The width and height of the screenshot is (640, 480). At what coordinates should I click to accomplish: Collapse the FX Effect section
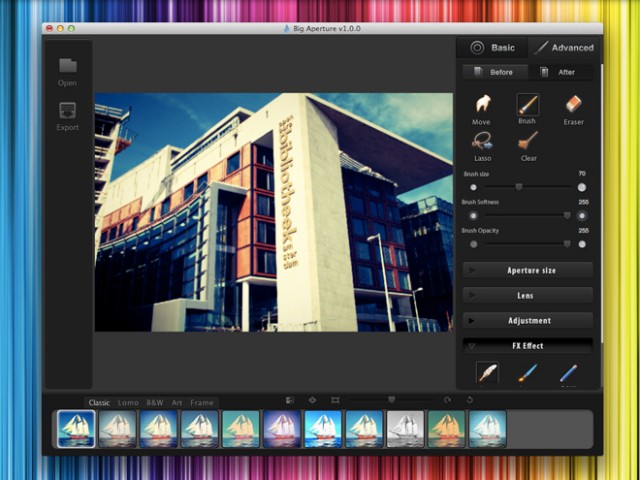pos(528,346)
